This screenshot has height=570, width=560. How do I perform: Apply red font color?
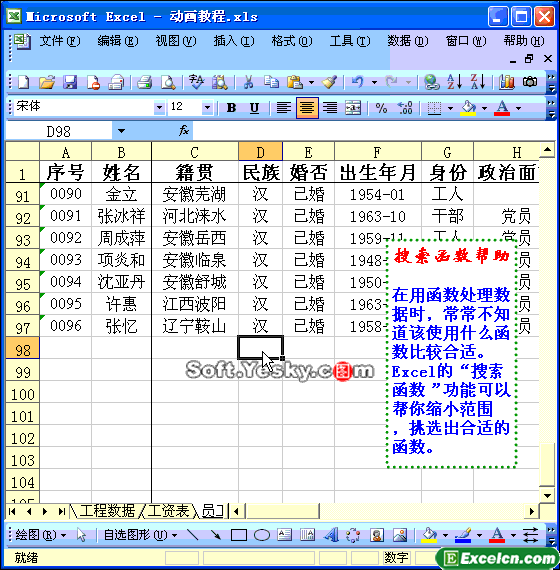503,108
